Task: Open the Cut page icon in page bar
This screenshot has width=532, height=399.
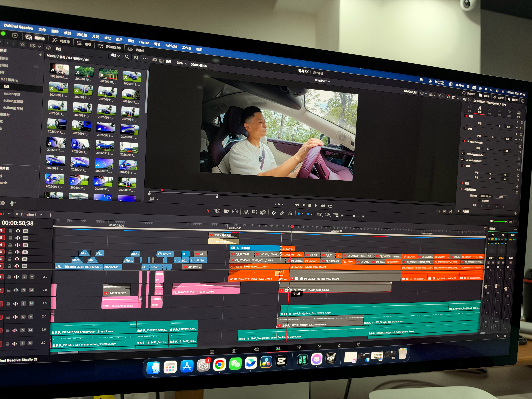Action: (x=256, y=349)
